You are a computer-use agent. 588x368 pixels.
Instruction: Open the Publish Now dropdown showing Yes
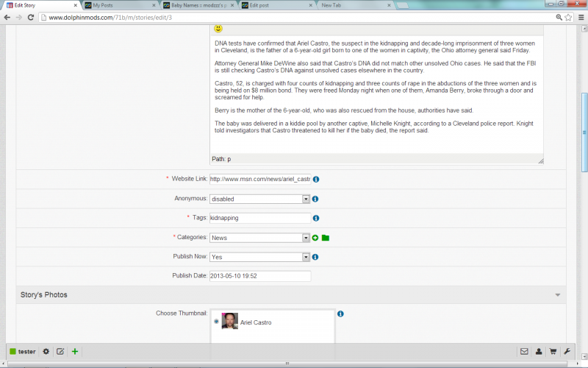point(259,257)
